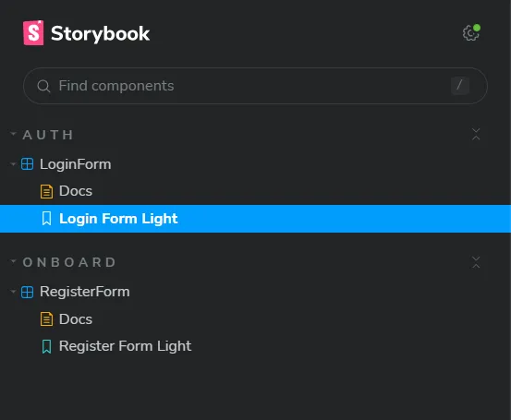Click the Login Form Light bookmark icon

(46, 219)
